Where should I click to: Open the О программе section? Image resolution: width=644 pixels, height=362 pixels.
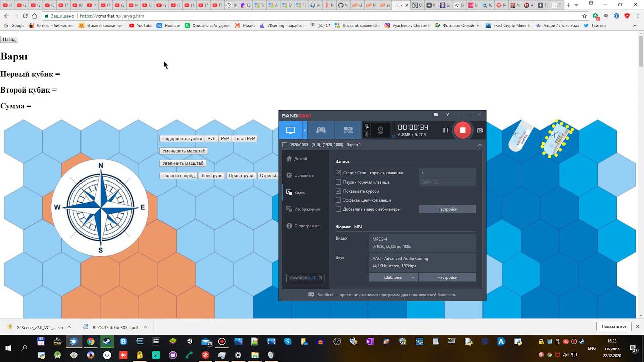tap(303, 226)
